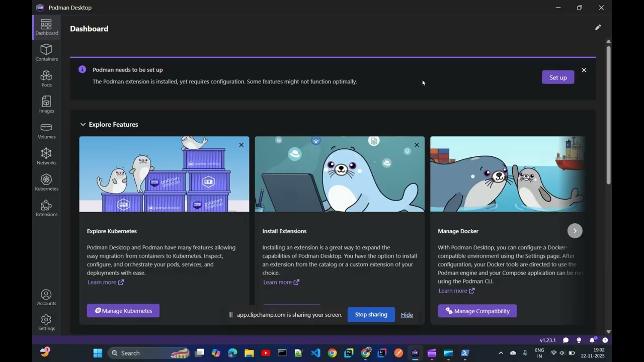Navigate to Volumes in the sidebar

46,131
